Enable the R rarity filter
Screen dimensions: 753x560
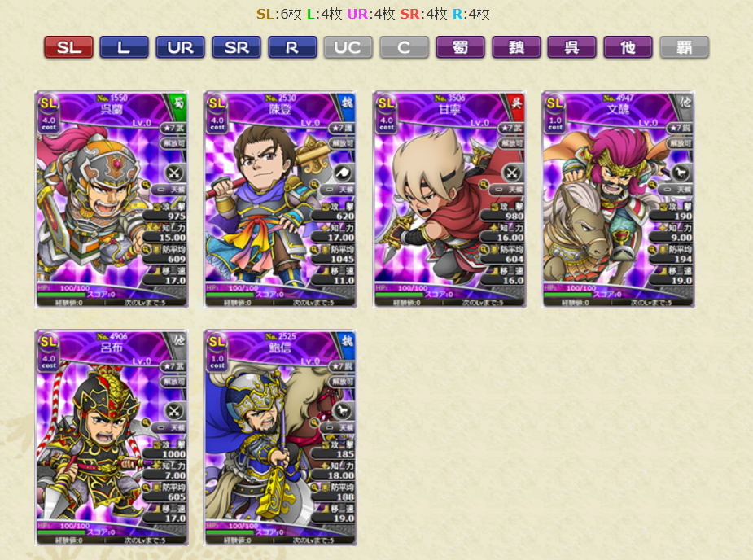[x=292, y=47]
